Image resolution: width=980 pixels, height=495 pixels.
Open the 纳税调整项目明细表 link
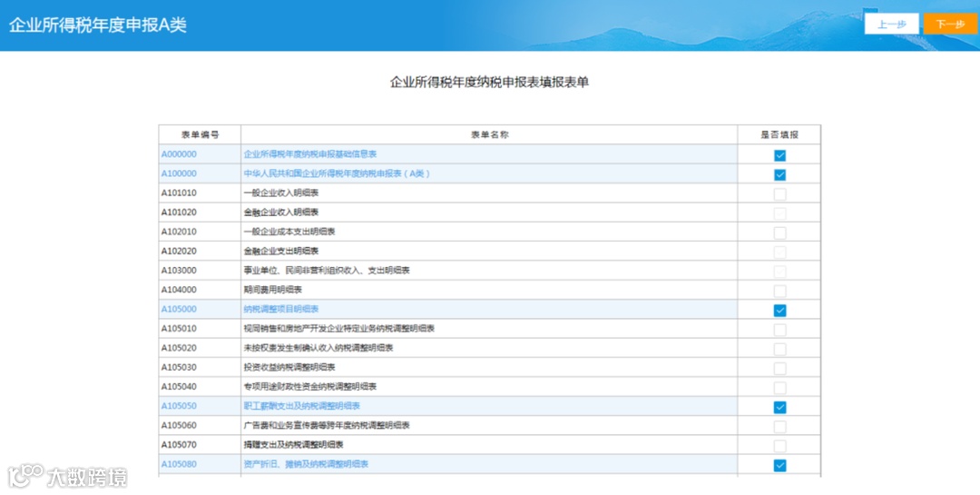281,309
